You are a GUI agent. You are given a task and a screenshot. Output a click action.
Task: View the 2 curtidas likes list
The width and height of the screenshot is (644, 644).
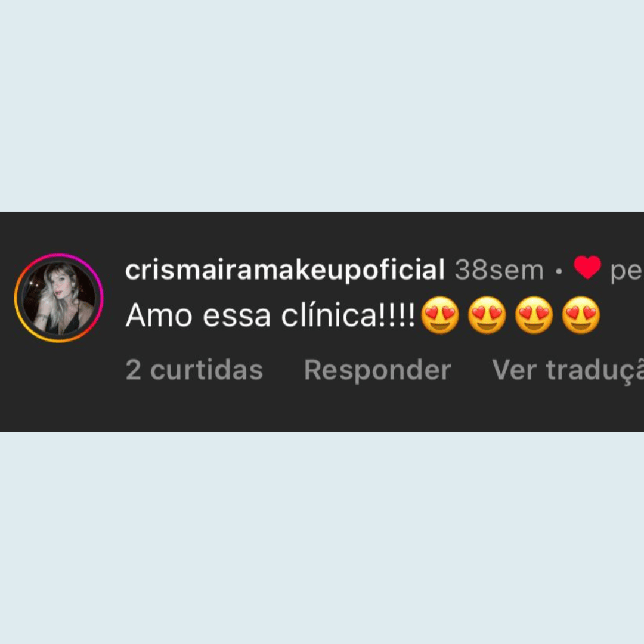[194, 370]
